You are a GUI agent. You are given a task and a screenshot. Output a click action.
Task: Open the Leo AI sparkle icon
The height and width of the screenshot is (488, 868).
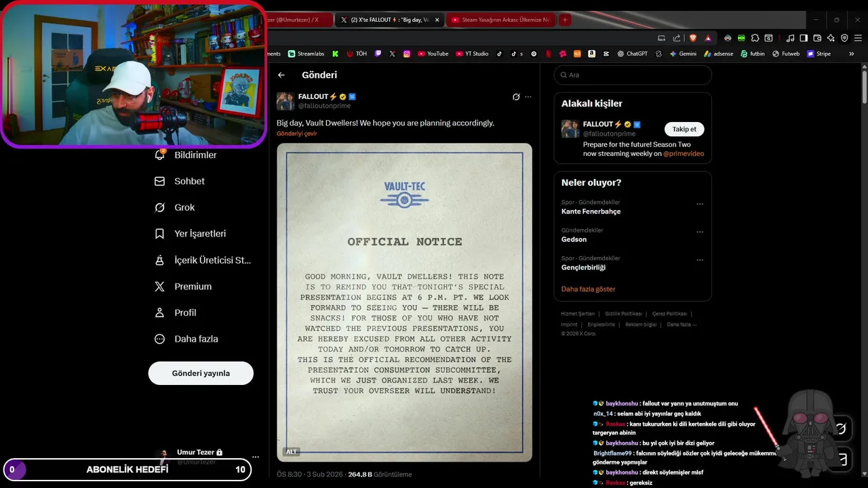point(831,38)
